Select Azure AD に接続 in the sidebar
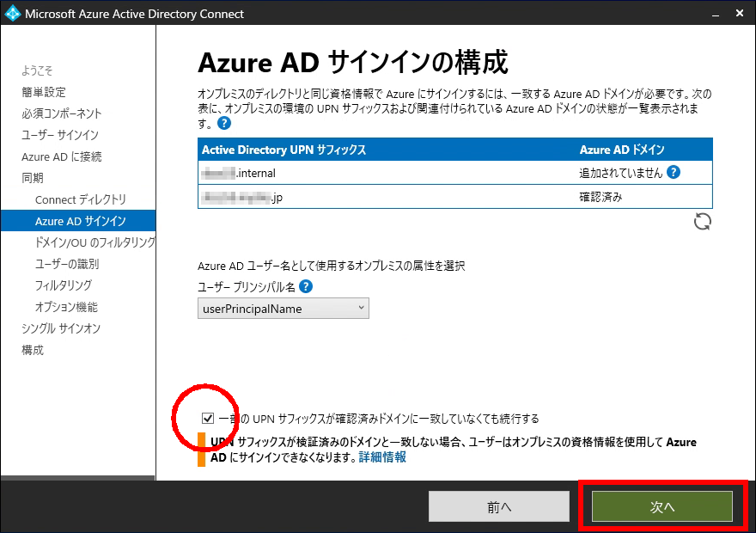Screen dimensions: 756x533 click(x=61, y=156)
